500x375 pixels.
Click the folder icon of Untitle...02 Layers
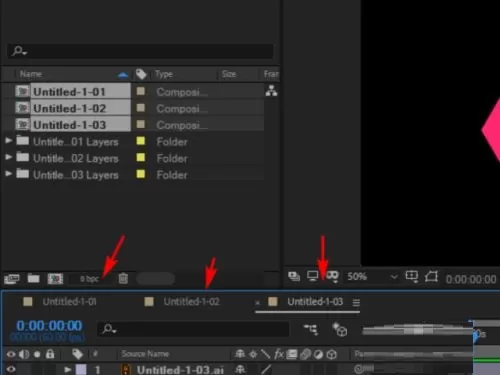click(22, 157)
